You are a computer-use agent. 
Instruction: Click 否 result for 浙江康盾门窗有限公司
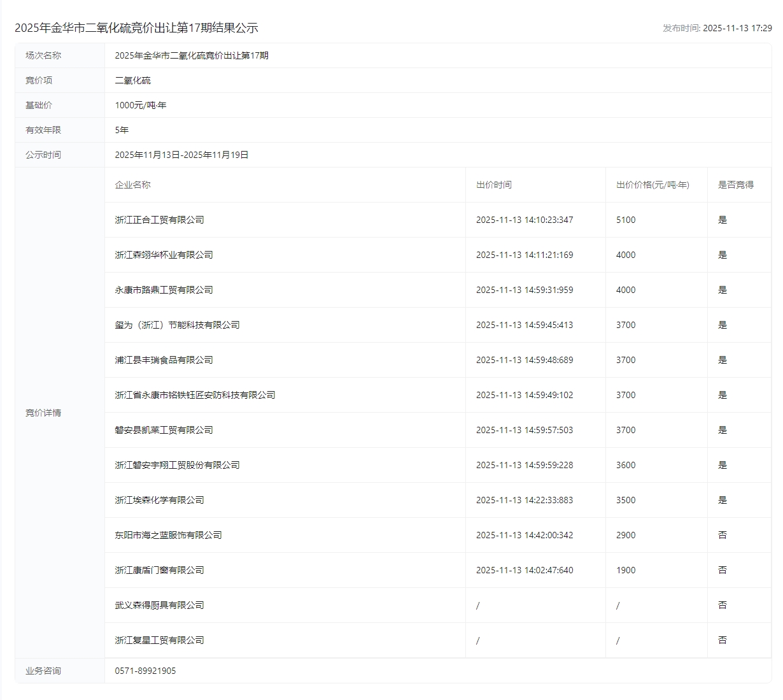click(x=722, y=570)
